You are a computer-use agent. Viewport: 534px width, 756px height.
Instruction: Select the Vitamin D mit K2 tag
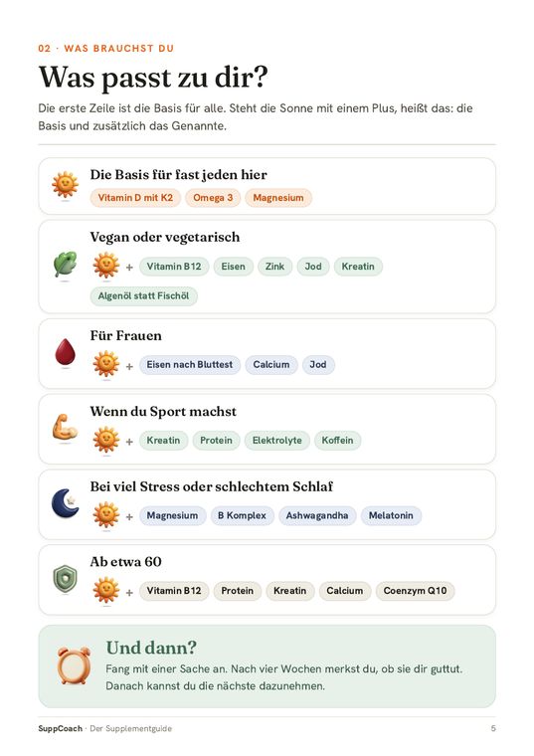pos(135,198)
